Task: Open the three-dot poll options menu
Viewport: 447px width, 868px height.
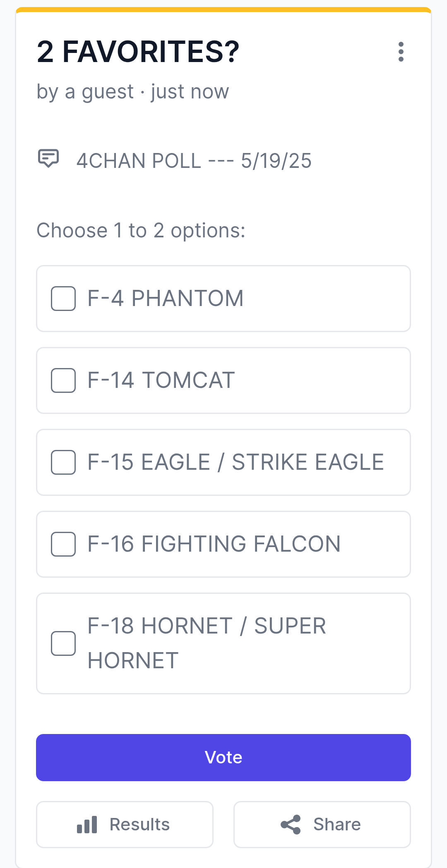Action: [x=401, y=52]
